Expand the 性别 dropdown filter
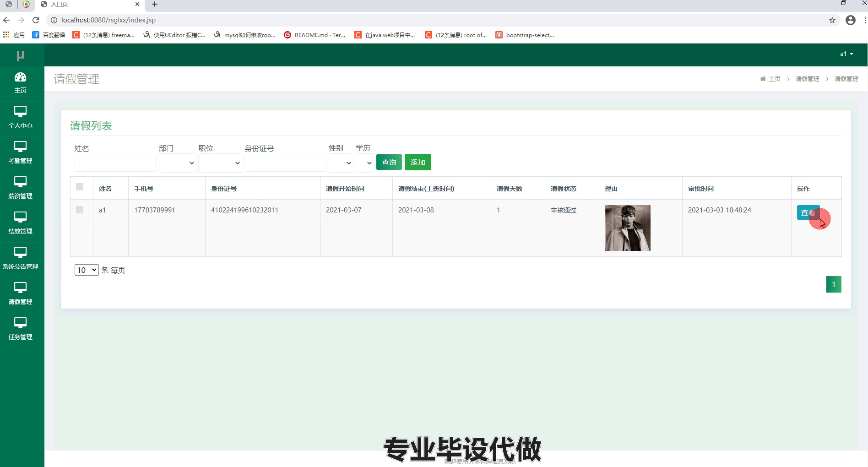Screen dimensions: 868x467 tap(341, 163)
